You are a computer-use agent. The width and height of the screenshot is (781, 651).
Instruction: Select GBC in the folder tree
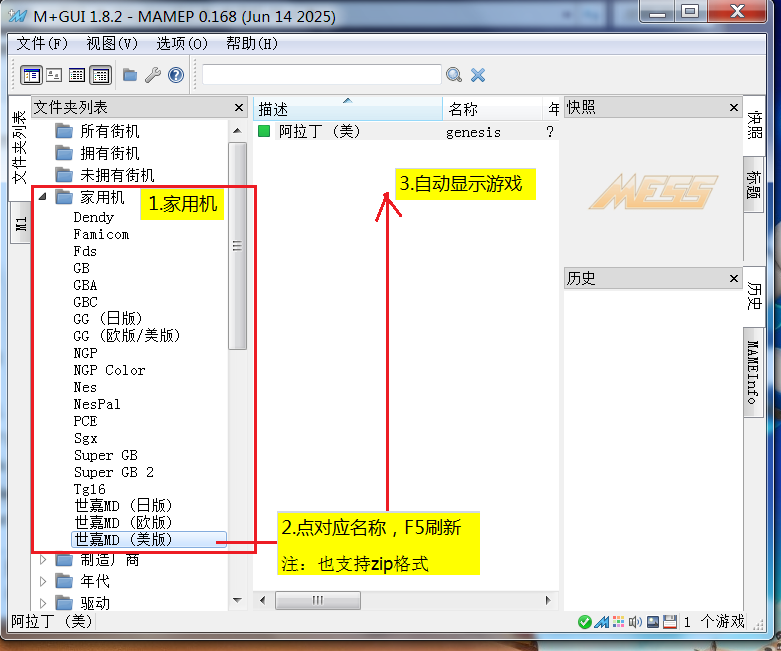pos(86,302)
